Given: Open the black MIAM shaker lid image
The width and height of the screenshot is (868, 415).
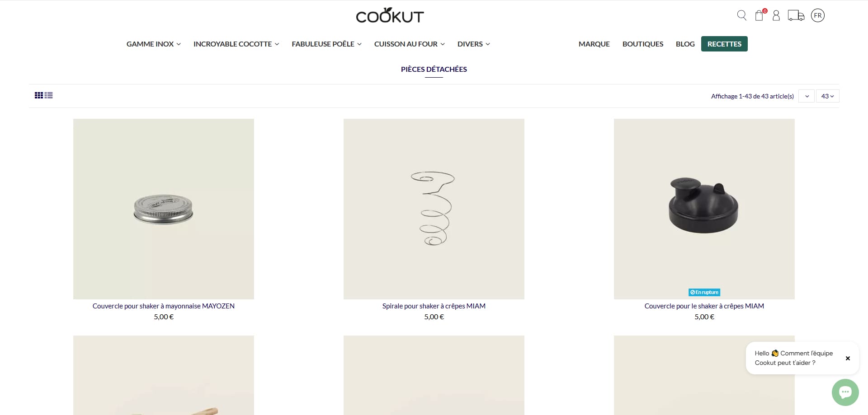Looking at the screenshot, I should pyautogui.click(x=704, y=209).
